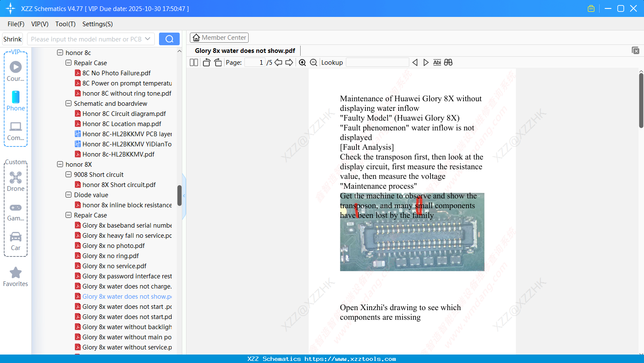Click the XZZ logo in the title bar
The height and width of the screenshot is (363, 644).
pos(10,8)
